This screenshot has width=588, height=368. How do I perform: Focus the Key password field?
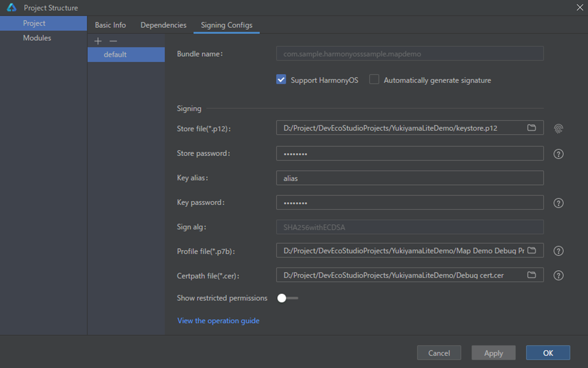[x=410, y=203]
